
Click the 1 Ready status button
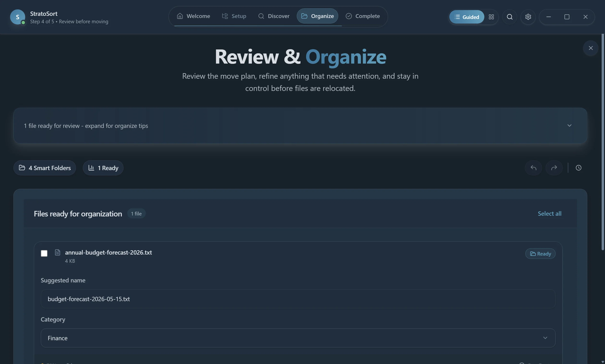(103, 168)
